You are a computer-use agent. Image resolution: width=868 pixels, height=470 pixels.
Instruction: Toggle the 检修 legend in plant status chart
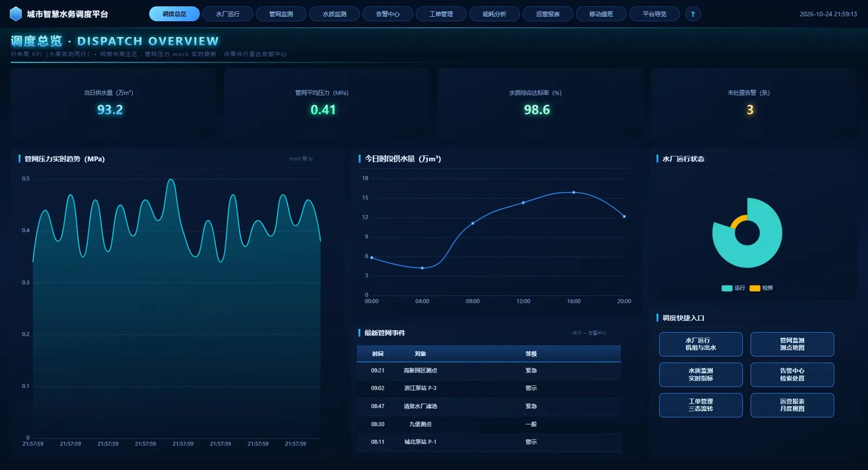pos(761,288)
